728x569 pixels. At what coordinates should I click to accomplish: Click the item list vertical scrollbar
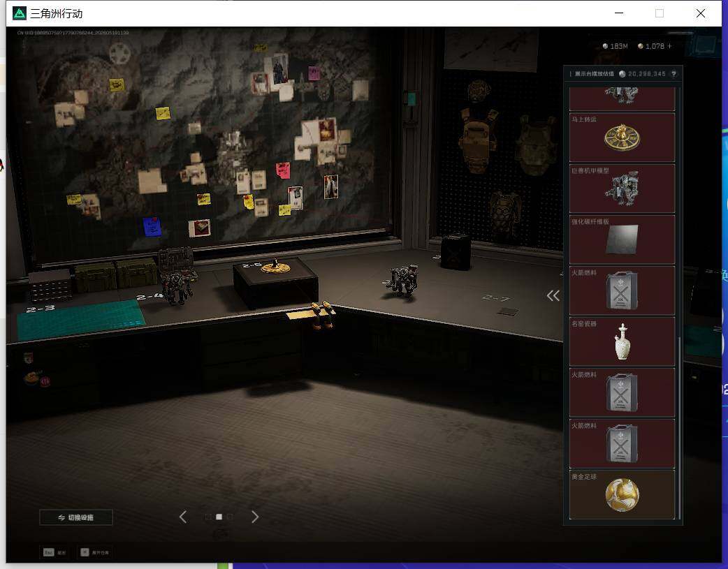point(679,427)
